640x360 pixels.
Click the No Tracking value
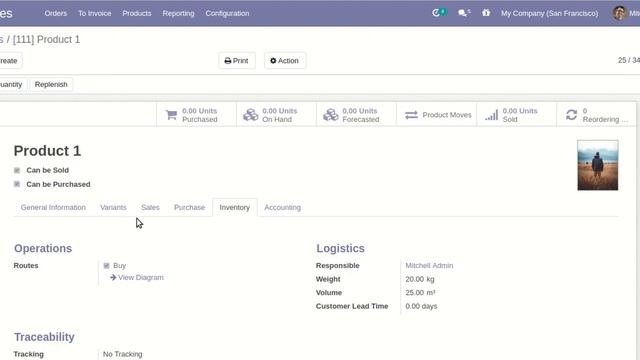(x=122, y=354)
